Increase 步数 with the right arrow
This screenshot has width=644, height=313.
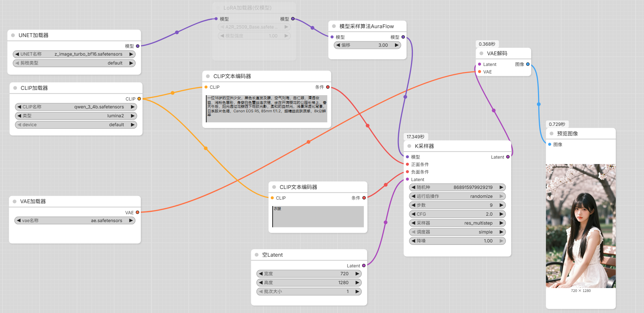point(501,205)
